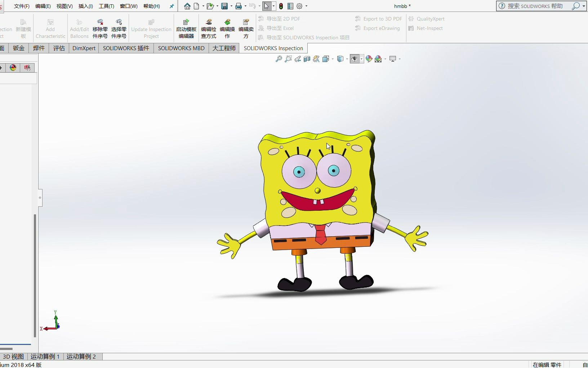
Task: Click the magnifier search button
Action: [x=576, y=6]
